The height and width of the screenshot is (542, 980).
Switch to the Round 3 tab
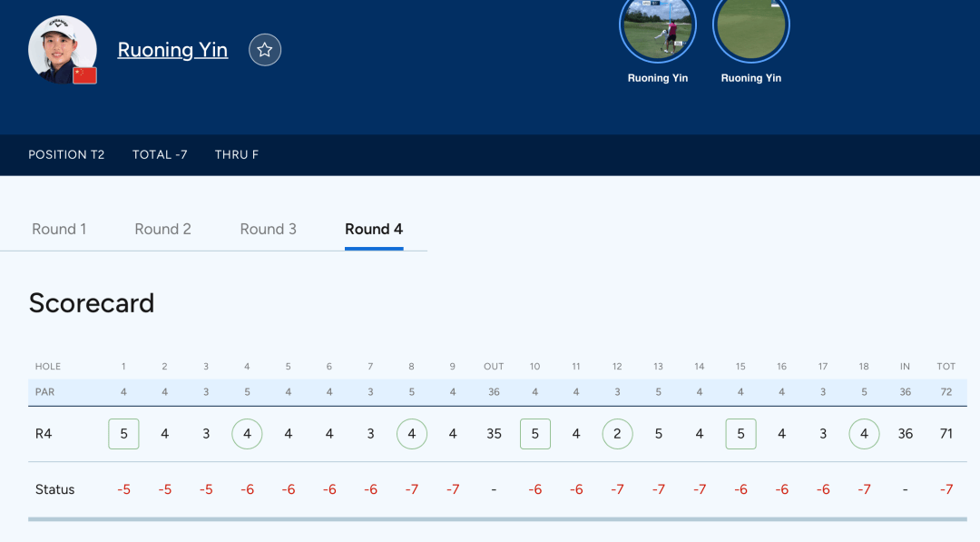coord(268,230)
